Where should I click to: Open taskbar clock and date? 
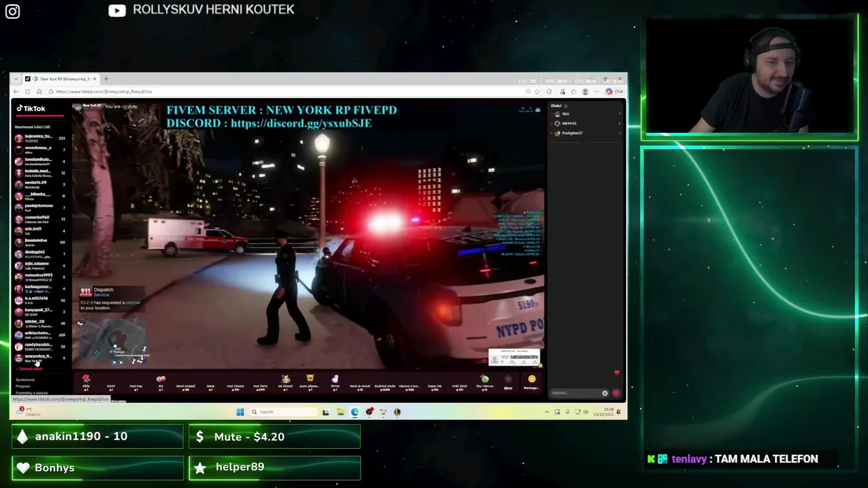point(605,411)
